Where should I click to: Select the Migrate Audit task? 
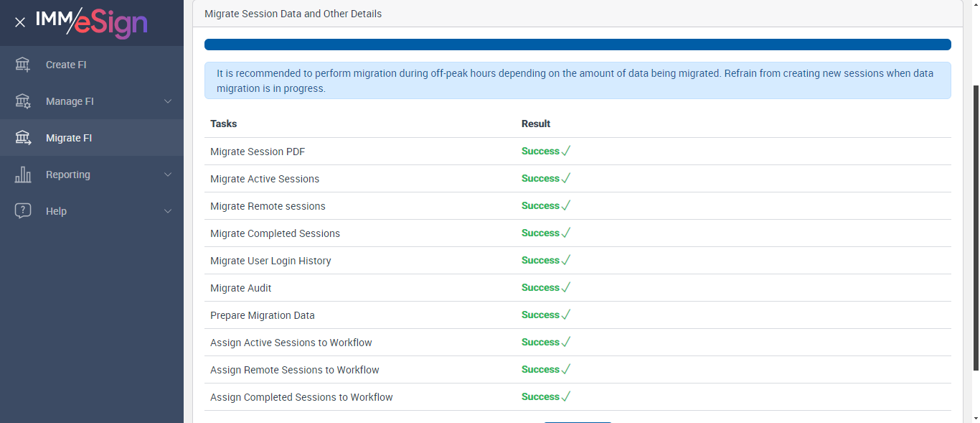[x=240, y=288]
